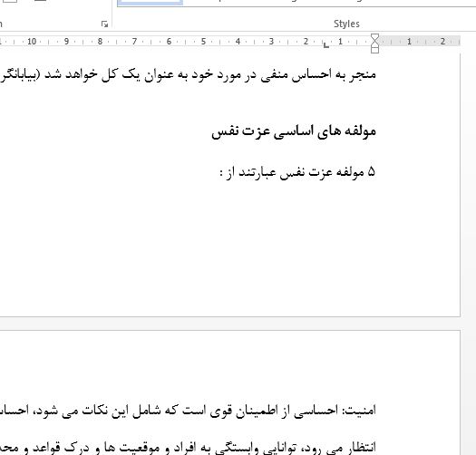Click the rectangular indent box below ruler markers
The height and width of the screenshot is (455, 476).
(x=375, y=50)
